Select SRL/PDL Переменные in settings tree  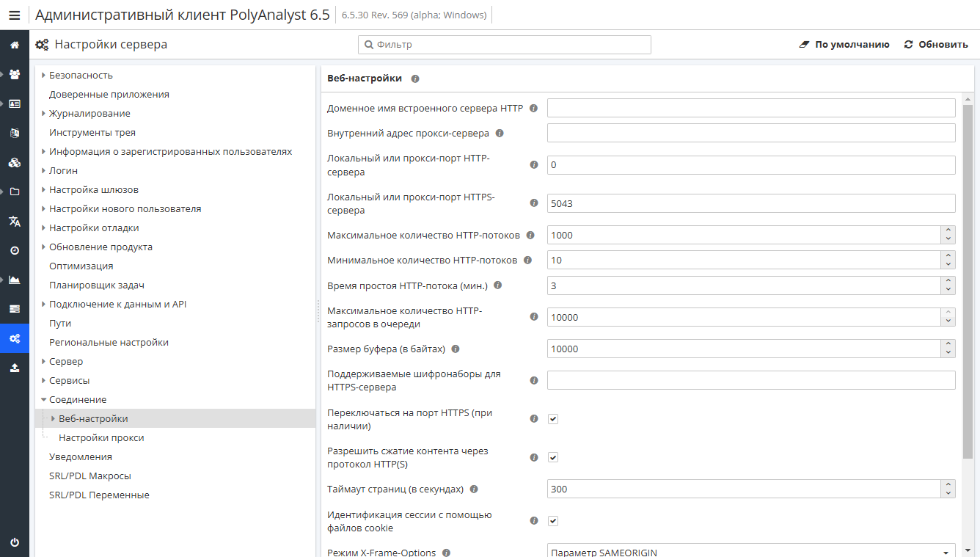pyautogui.click(x=99, y=495)
